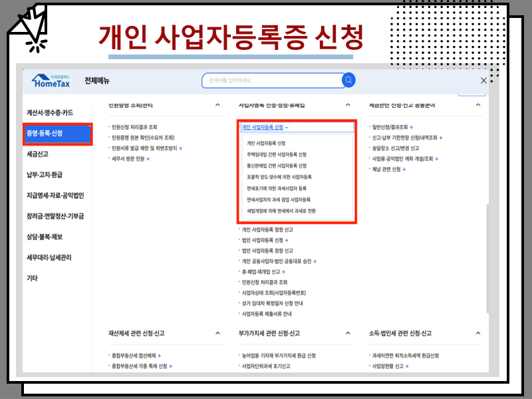Open 농어업용 기자재 부가가치세 환급 신청
The width and height of the screenshot is (532, 399).
(279, 356)
